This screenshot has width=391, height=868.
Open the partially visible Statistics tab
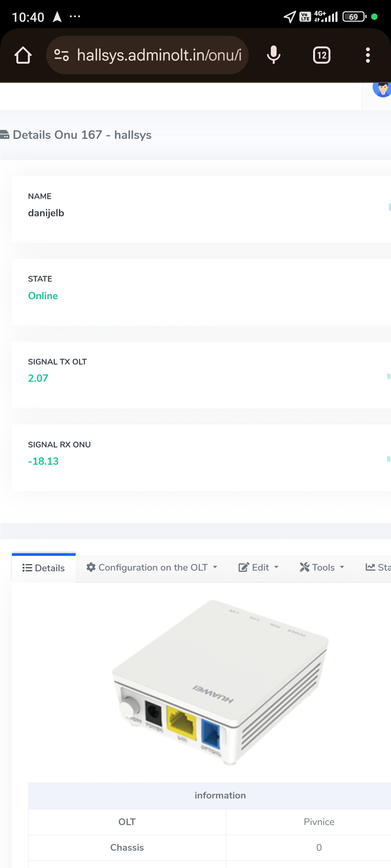click(378, 567)
